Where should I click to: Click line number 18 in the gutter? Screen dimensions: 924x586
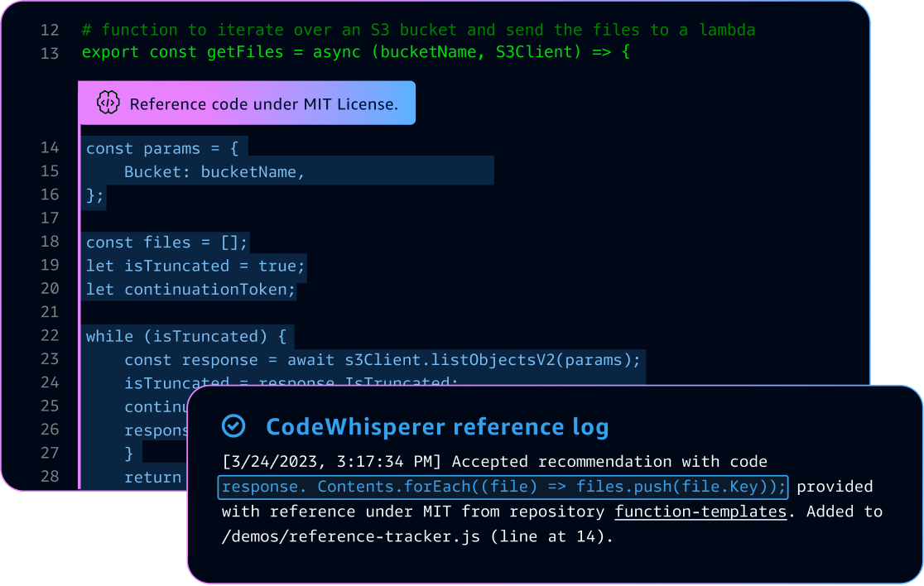50,242
